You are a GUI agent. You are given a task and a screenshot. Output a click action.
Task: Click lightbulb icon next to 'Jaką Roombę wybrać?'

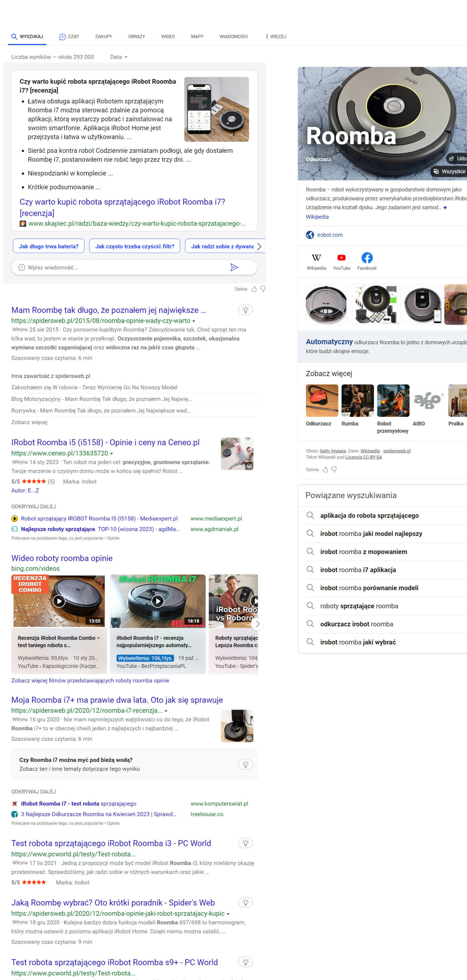pyautogui.click(x=246, y=902)
